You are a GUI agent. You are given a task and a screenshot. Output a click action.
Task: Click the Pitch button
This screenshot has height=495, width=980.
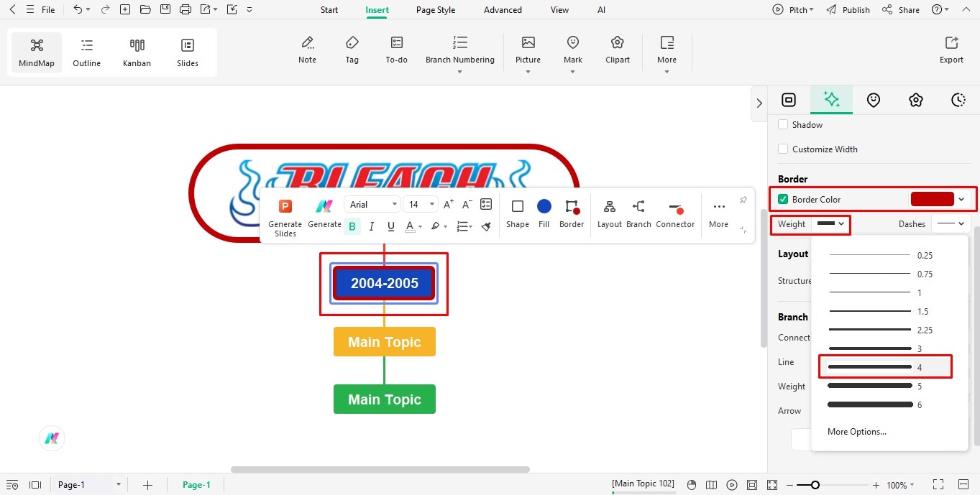pos(793,10)
